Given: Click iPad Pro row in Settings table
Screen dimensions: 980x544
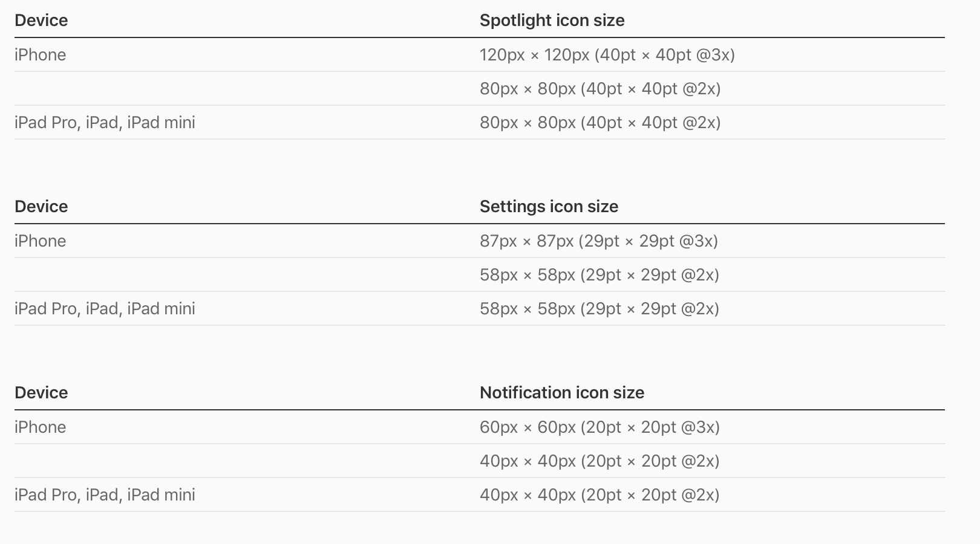Looking at the screenshot, I should coord(105,309).
